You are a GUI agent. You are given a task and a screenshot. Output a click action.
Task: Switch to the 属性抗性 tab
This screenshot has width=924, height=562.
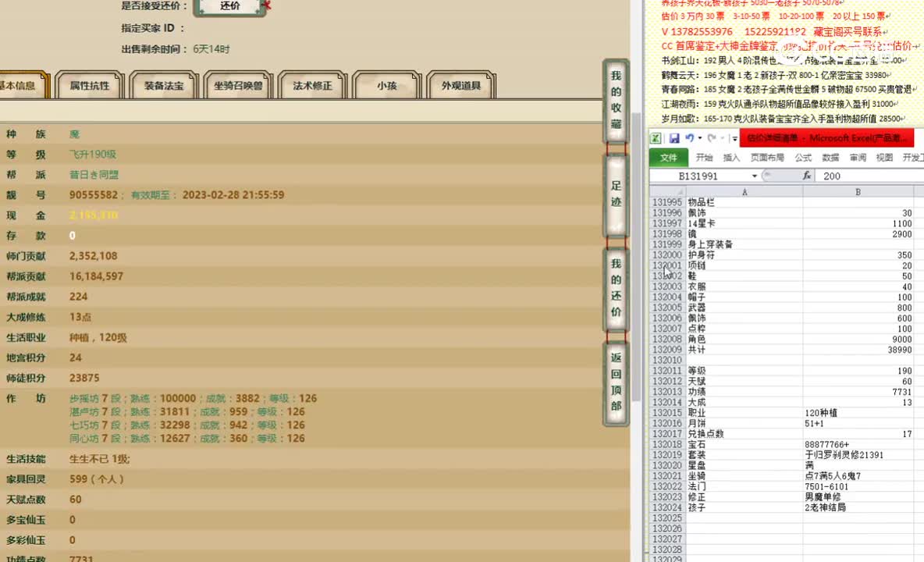click(x=90, y=86)
